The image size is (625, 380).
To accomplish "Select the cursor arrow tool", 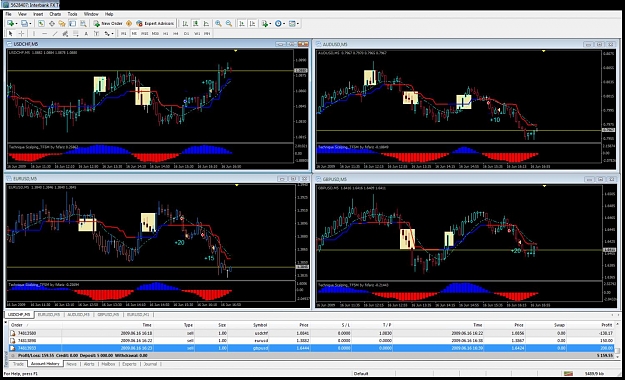I will point(11,34).
